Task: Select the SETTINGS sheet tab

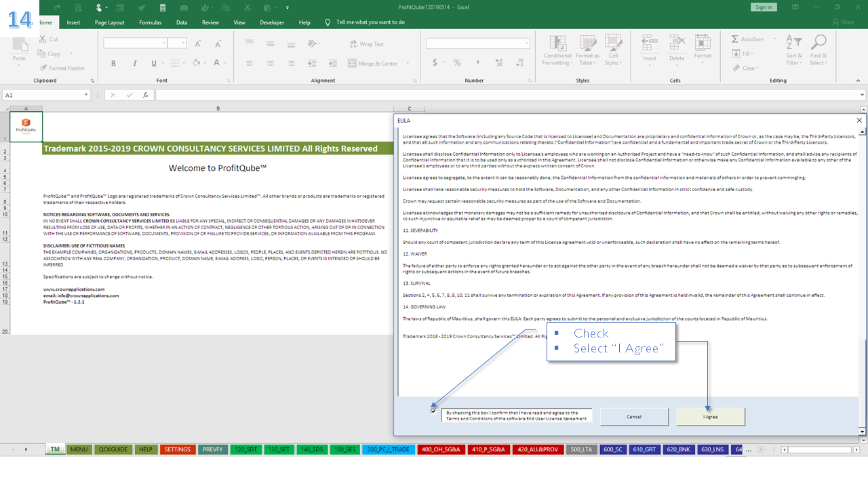Action: (x=178, y=449)
